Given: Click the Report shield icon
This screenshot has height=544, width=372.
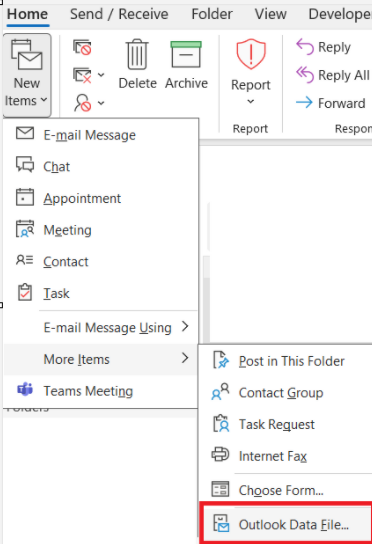Looking at the screenshot, I should click(x=251, y=54).
